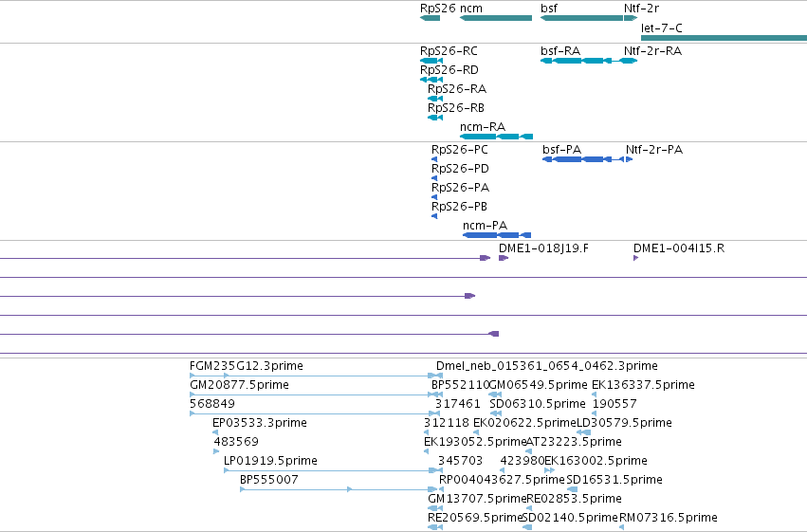Click the EK020622.5prime EST label
This screenshot has width=807, height=532.
tap(524, 423)
